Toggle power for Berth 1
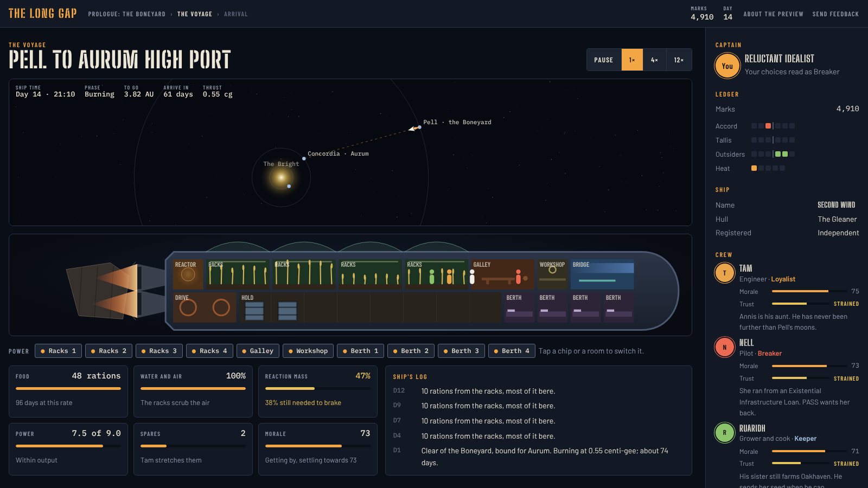Screen dimensions: 868x488 [360, 351]
